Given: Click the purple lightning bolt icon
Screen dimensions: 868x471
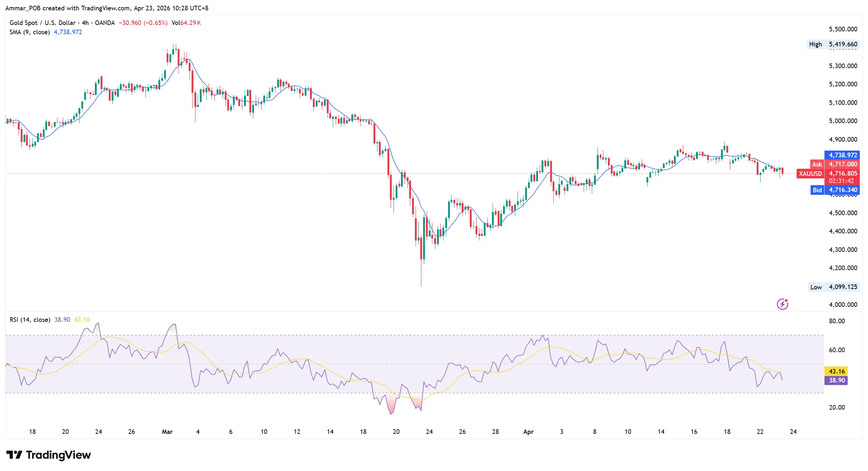Looking at the screenshot, I should pyautogui.click(x=782, y=304).
